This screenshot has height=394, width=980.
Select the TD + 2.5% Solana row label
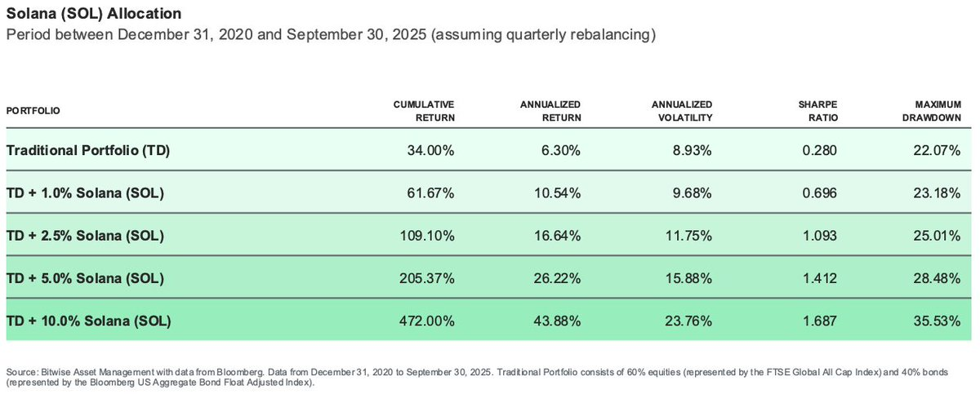(85, 236)
